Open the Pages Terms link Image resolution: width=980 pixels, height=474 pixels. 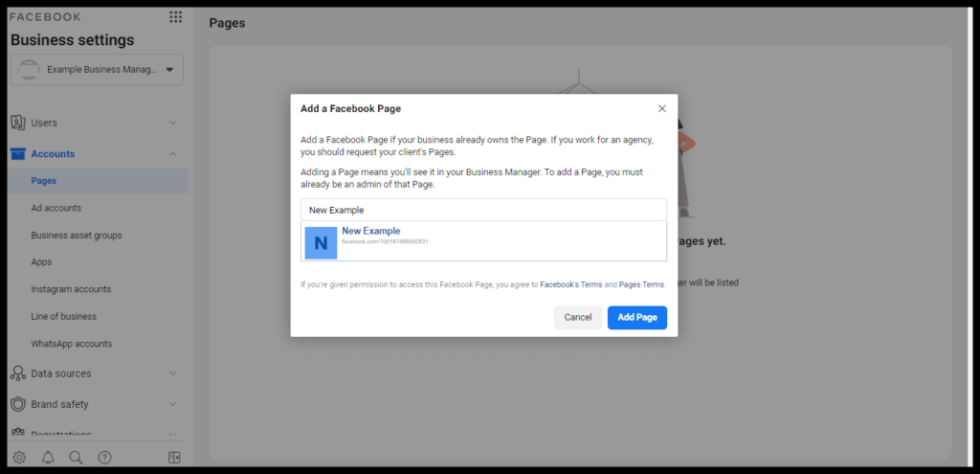click(x=641, y=284)
